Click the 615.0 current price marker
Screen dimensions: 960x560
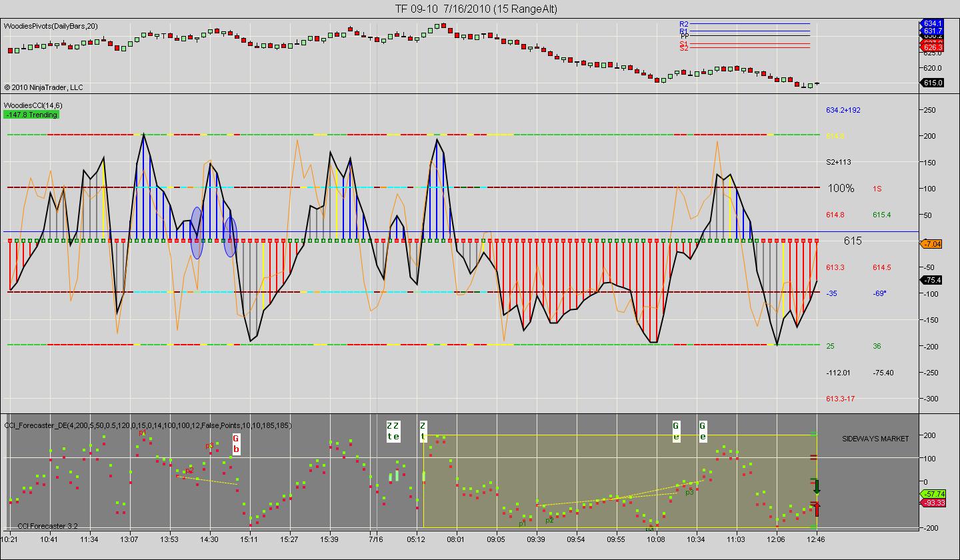[x=933, y=83]
